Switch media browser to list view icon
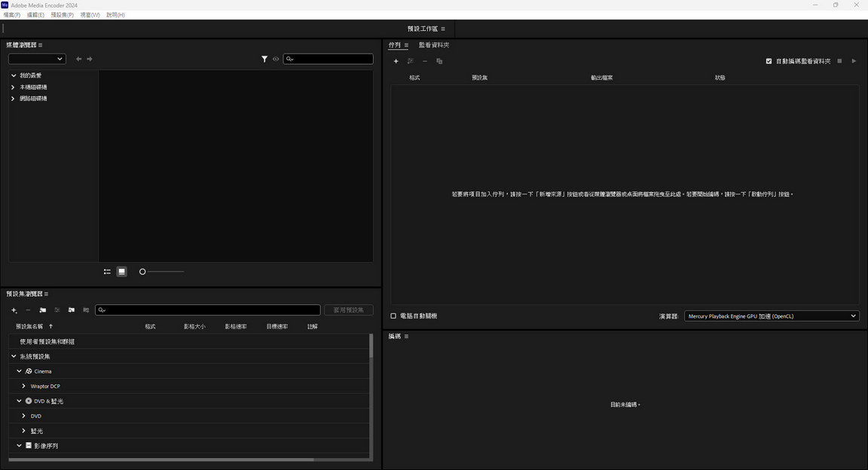 [107, 271]
